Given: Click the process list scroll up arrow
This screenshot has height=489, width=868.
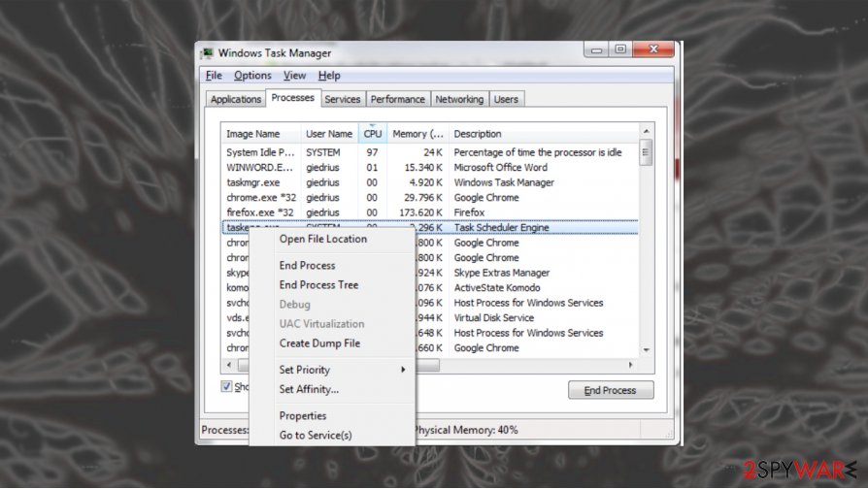Looking at the screenshot, I should pos(646,131).
